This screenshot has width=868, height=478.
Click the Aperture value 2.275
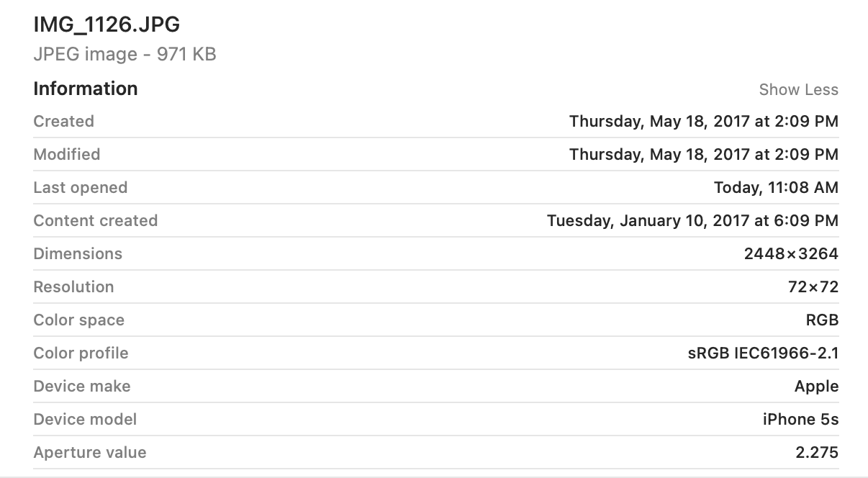(x=817, y=452)
